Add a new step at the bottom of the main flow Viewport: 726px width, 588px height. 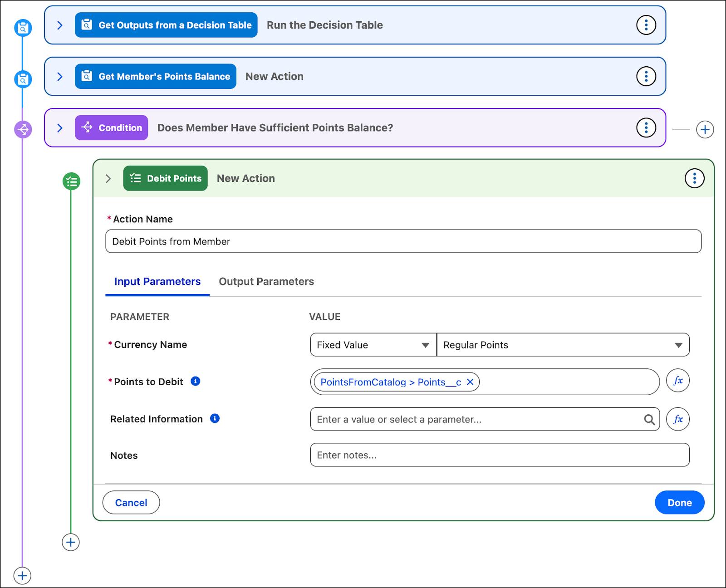click(x=22, y=576)
